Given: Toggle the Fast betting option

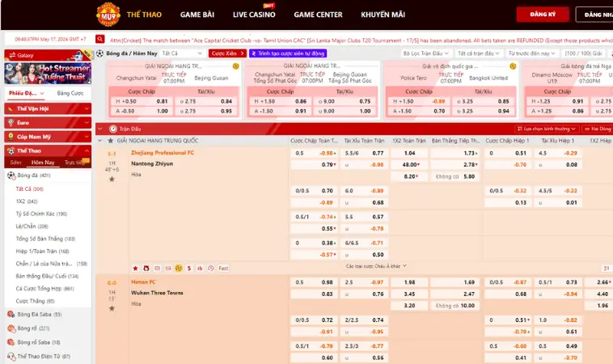Looking at the screenshot, I should (223, 268).
